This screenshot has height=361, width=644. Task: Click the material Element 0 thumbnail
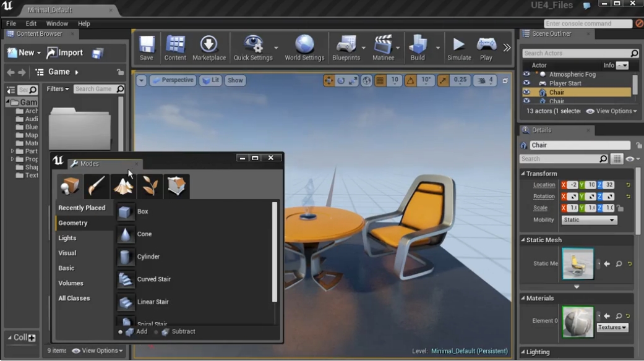click(577, 322)
